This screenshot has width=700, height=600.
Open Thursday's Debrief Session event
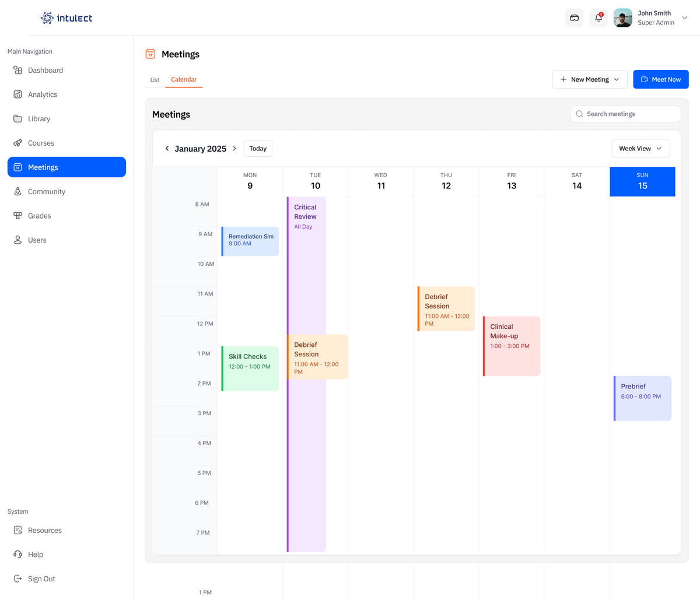[446, 309]
